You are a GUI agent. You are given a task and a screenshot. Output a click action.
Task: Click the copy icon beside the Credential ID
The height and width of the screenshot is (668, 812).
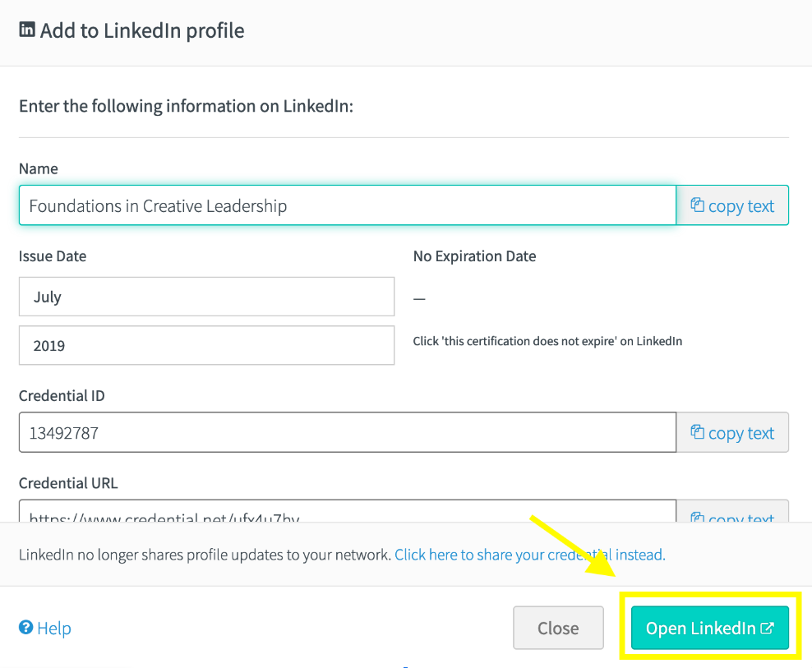tap(697, 432)
